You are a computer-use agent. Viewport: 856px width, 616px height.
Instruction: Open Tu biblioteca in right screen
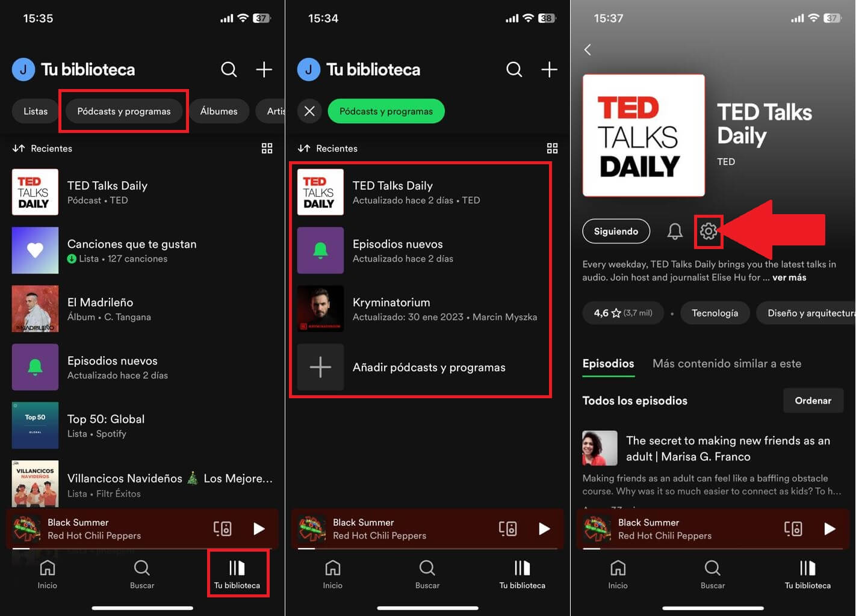pos(808,574)
